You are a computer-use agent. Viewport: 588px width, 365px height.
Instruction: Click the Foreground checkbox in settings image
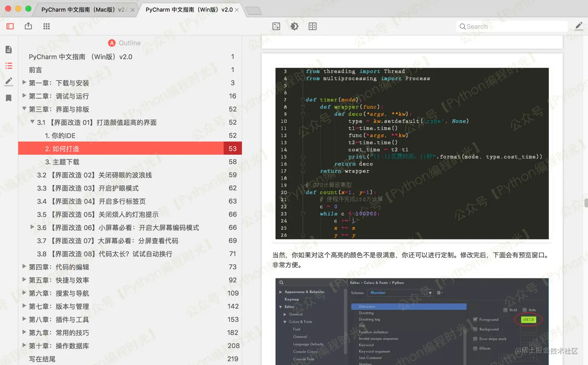[475, 320]
